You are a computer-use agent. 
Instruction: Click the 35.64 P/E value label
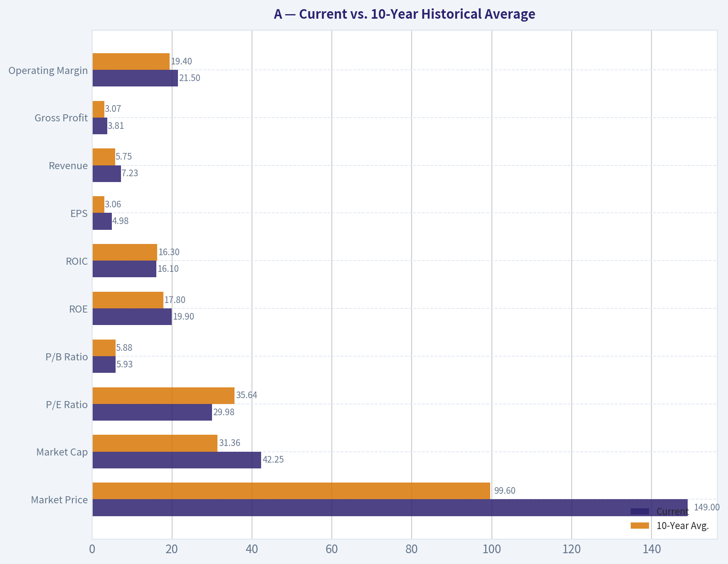pyautogui.click(x=247, y=395)
